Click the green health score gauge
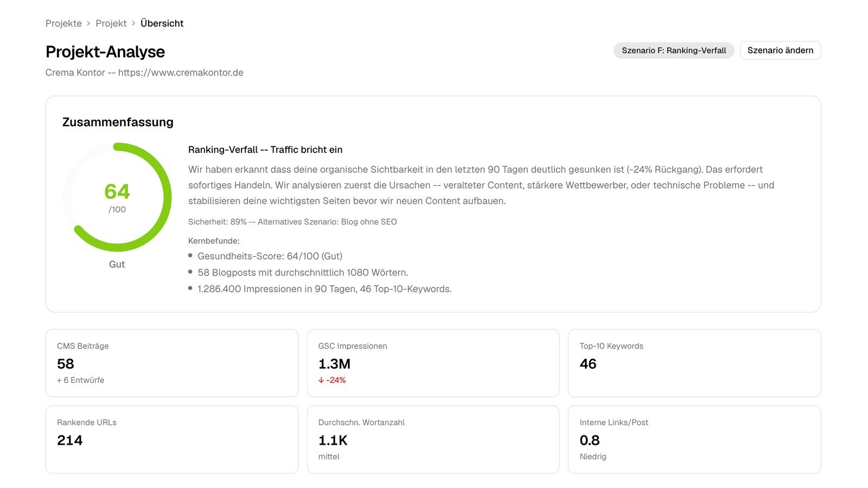Image resolution: width=868 pixels, height=488 pixels. [117, 197]
